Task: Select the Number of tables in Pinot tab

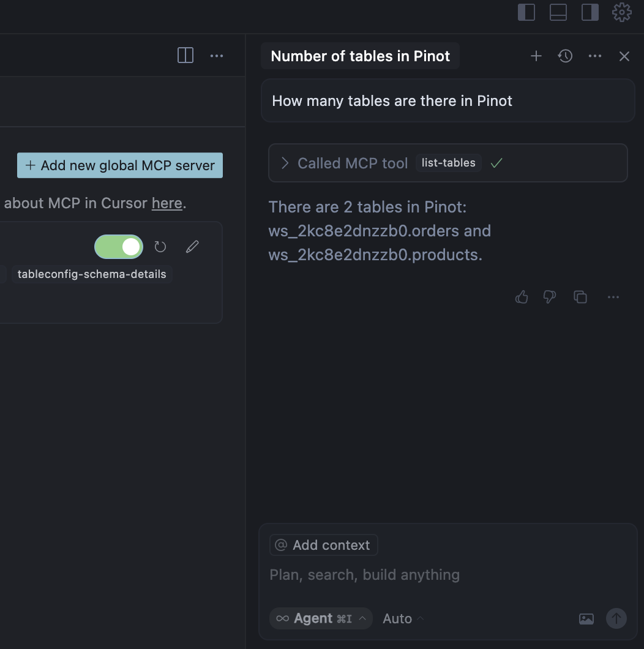Action: point(360,56)
